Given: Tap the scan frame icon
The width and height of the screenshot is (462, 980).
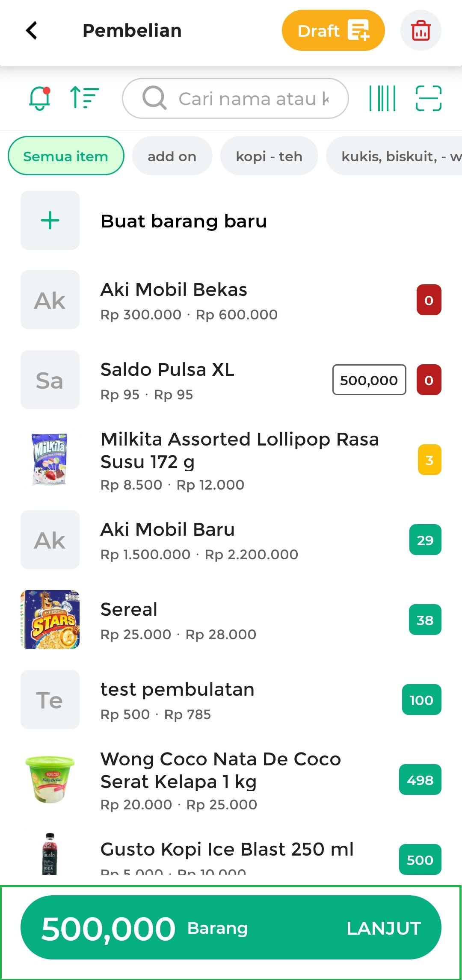Looking at the screenshot, I should pos(428,98).
